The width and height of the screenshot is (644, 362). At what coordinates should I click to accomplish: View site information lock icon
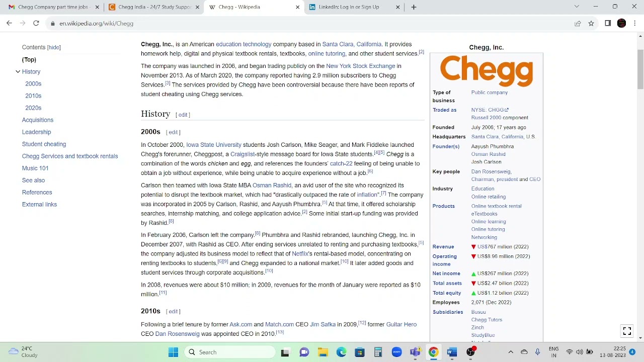point(52,23)
